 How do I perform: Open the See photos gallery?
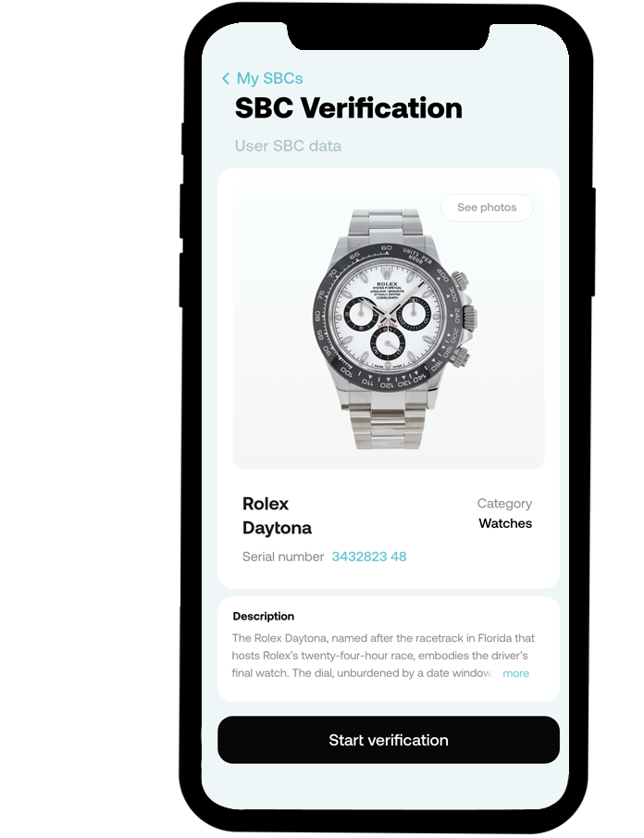[487, 207]
